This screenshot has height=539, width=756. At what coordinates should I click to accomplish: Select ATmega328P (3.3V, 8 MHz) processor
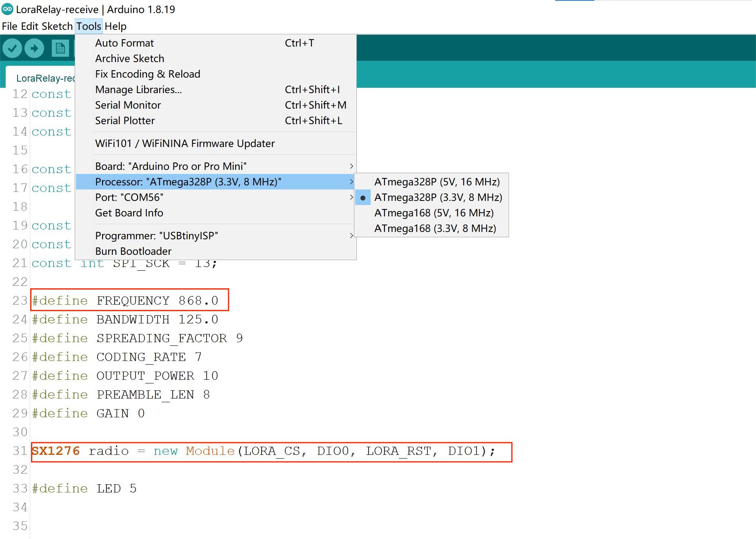[431, 197]
